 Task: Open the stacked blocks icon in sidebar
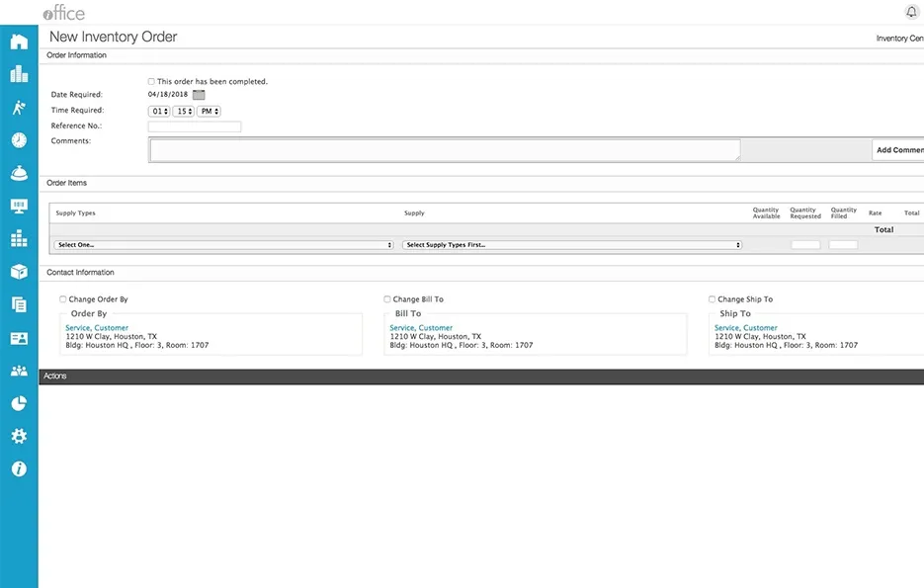pyautogui.click(x=19, y=238)
